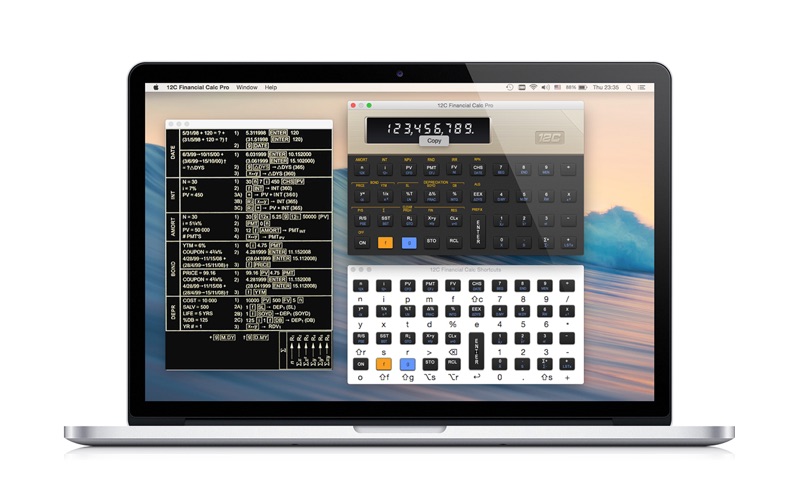The width and height of the screenshot is (800, 500).
Task: Click STO key image in Shortcuts window
Action: coord(430,364)
